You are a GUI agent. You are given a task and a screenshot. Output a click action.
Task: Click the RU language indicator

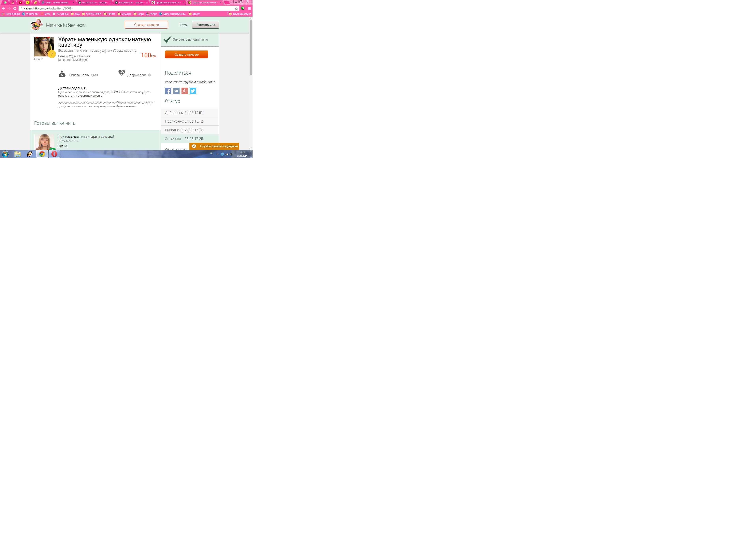(x=212, y=154)
